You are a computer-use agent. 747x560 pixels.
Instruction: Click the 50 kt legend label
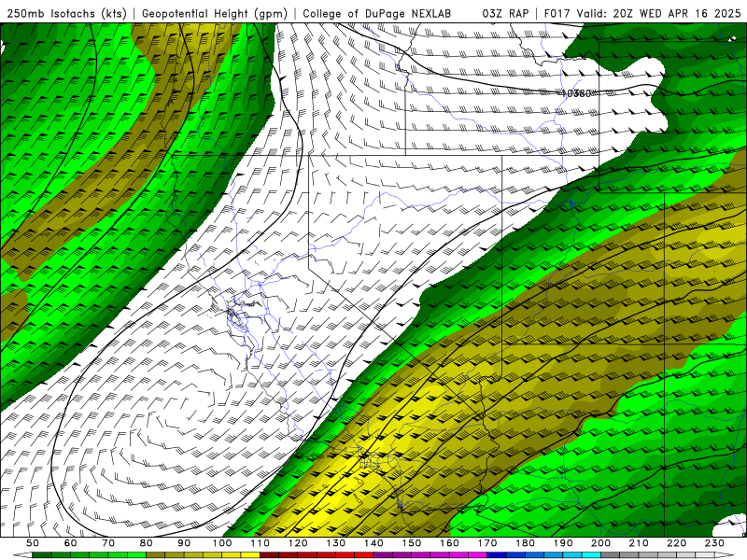[x=33, y=543]
